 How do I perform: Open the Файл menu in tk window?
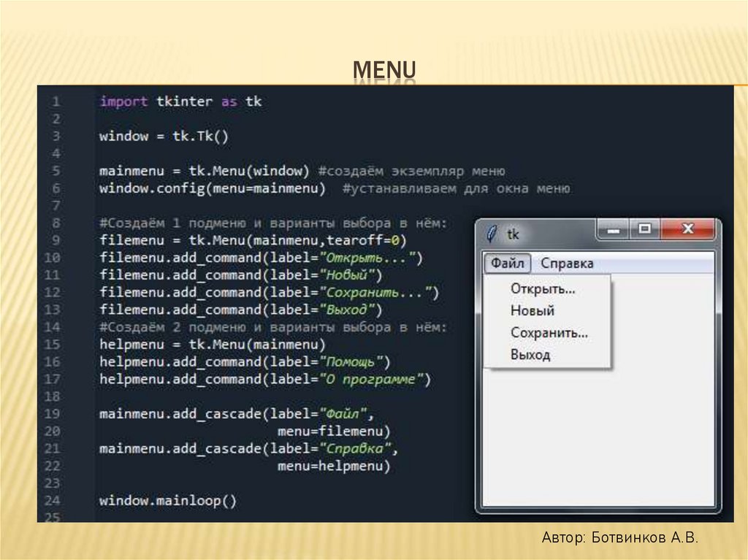[x=508, y=264]
